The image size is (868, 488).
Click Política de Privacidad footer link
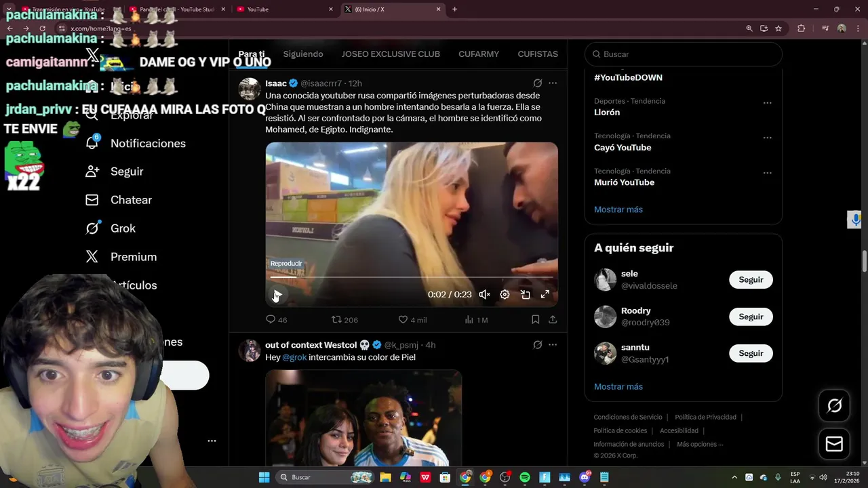pyautogui.click(x=705, y=417)
